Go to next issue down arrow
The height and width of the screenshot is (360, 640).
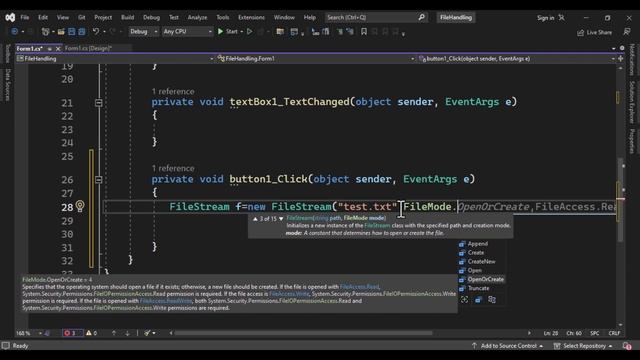coord(127,333)
